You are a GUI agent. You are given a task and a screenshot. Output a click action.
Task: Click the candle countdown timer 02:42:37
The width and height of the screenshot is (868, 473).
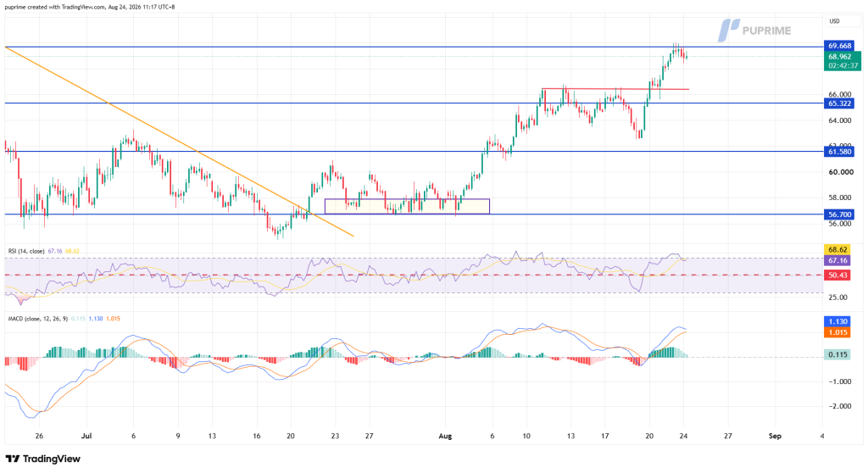pyautogui.click(x=842, y=65)
